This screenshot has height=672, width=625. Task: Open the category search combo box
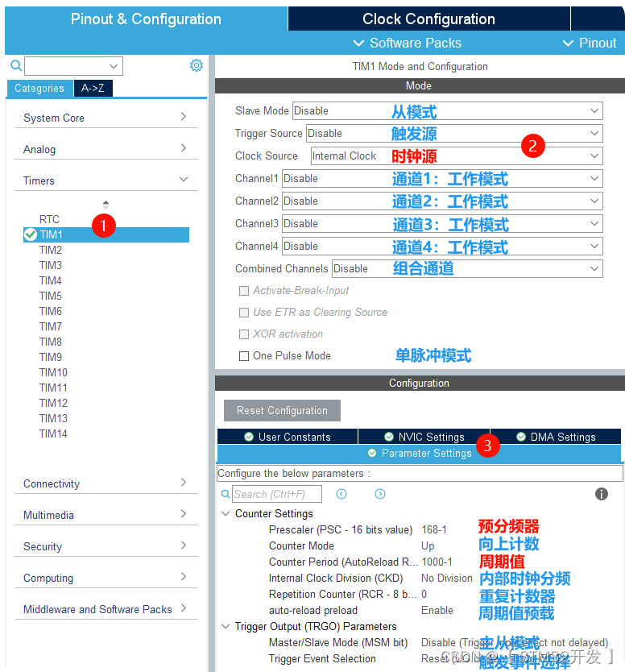click(73, 66)
